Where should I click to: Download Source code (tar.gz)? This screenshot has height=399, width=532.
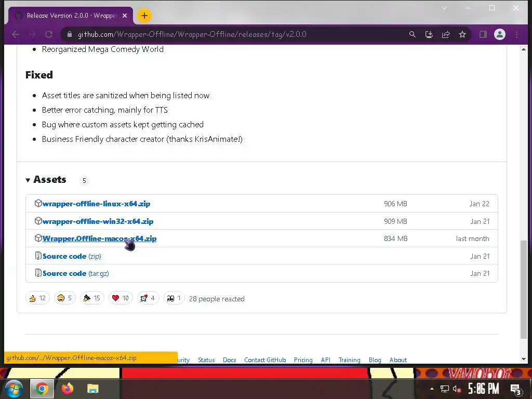(76, 273)
